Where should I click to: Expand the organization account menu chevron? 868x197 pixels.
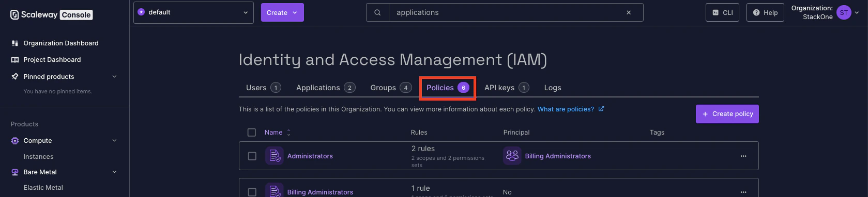(857, 12)
